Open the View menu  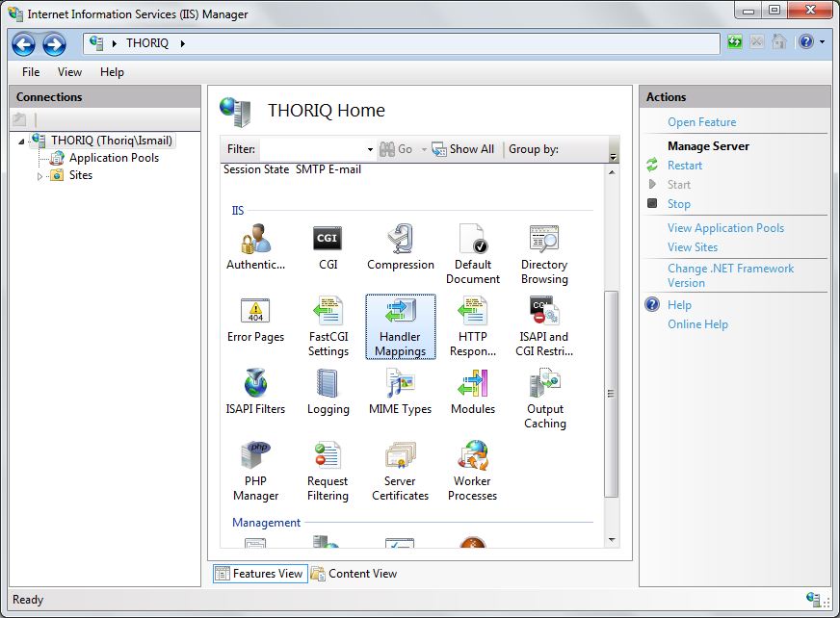click(x=68, y=71)
